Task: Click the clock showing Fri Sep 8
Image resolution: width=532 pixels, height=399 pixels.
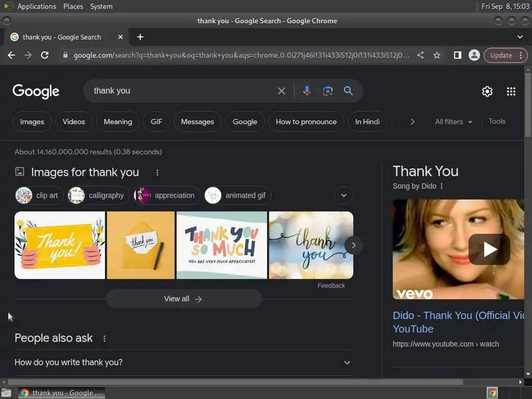Action: [505, 6]
